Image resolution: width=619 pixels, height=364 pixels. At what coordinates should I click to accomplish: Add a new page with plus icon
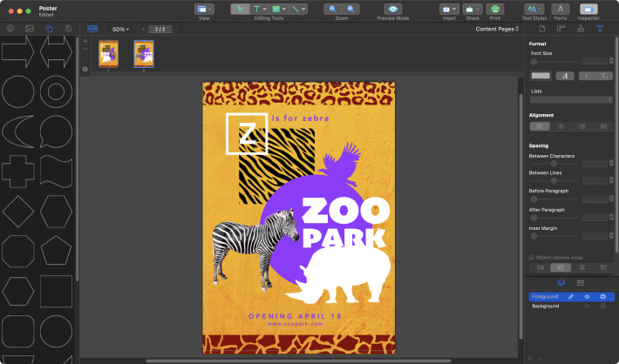85,41
